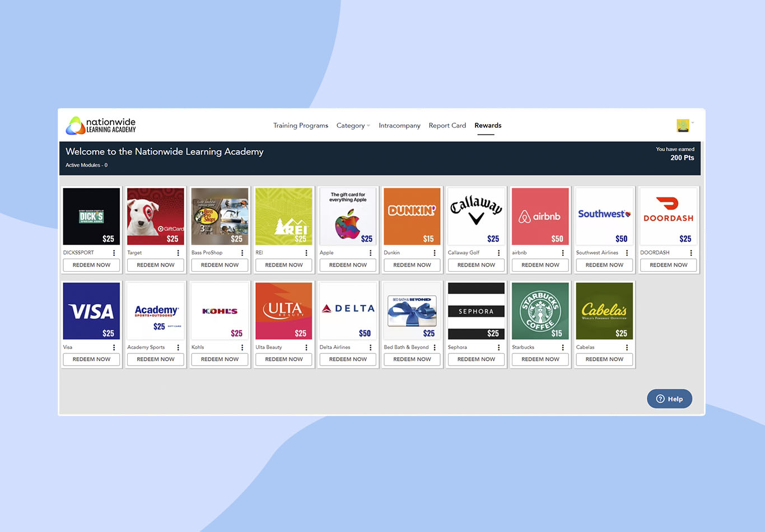Viewport: 765px width, 532px height.
Task: Open the Intracompany page
Action: click(x=399, y=125)
